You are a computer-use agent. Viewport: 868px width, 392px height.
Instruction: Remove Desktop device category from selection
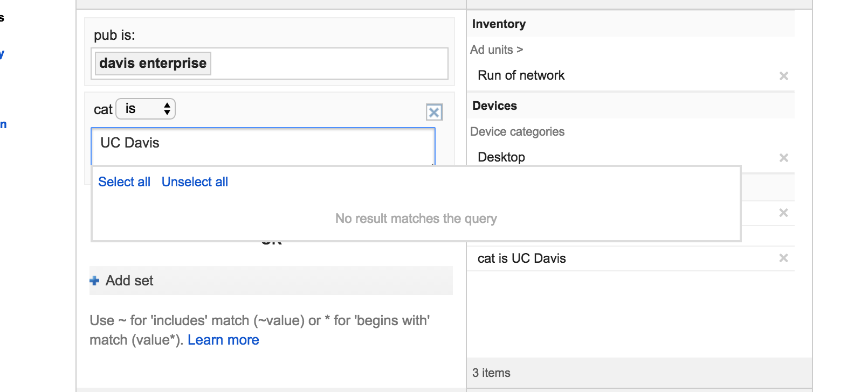tap(783, 158)
